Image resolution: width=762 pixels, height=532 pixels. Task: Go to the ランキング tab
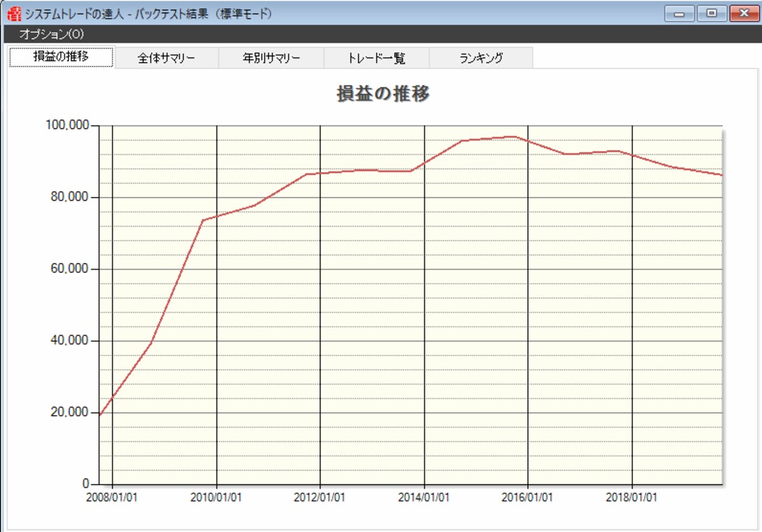pyautogui.click(x=481, y=58)
